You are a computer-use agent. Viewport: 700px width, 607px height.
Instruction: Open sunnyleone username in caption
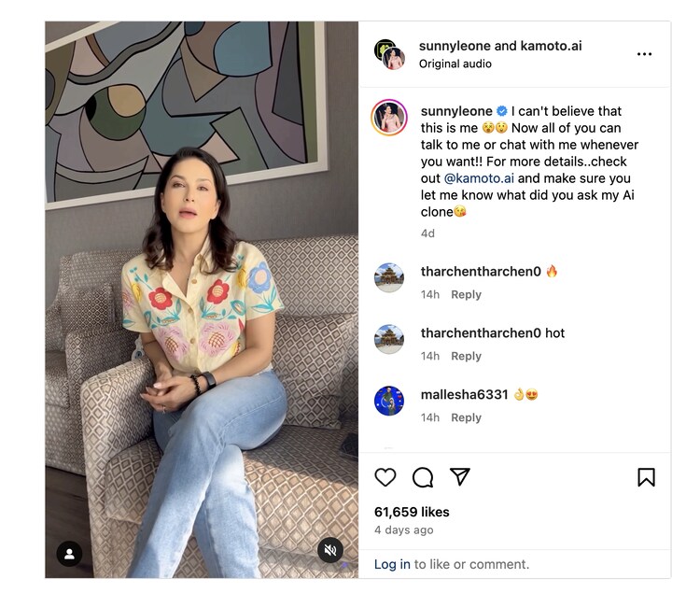tap(455, 111)
